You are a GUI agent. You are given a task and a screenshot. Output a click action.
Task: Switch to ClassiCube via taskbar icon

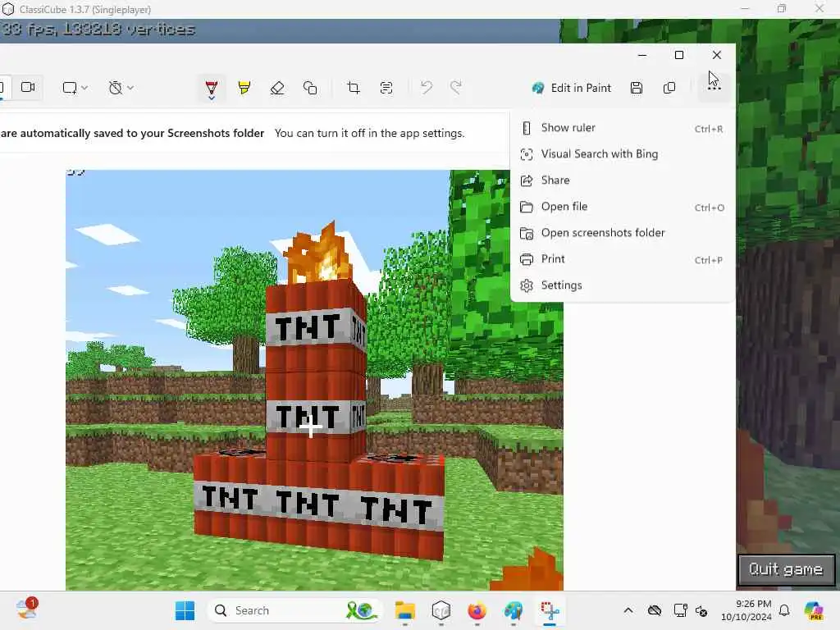[441, 610]
